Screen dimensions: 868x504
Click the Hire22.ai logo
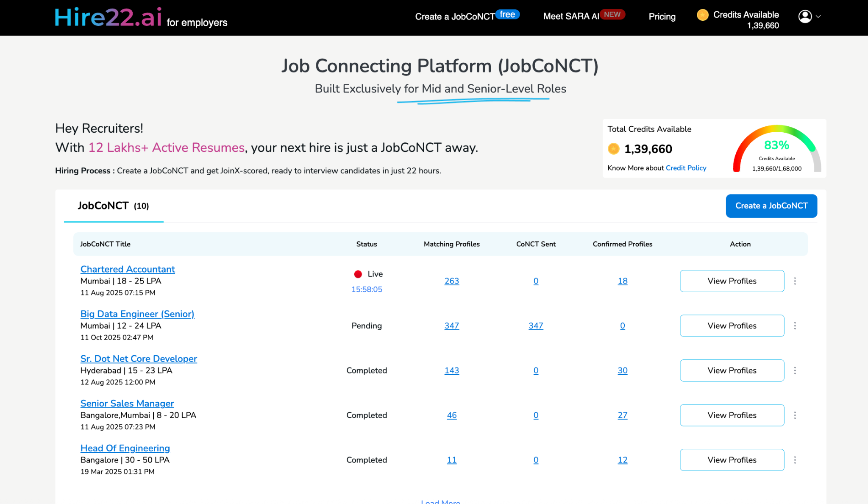pos(108,17)
